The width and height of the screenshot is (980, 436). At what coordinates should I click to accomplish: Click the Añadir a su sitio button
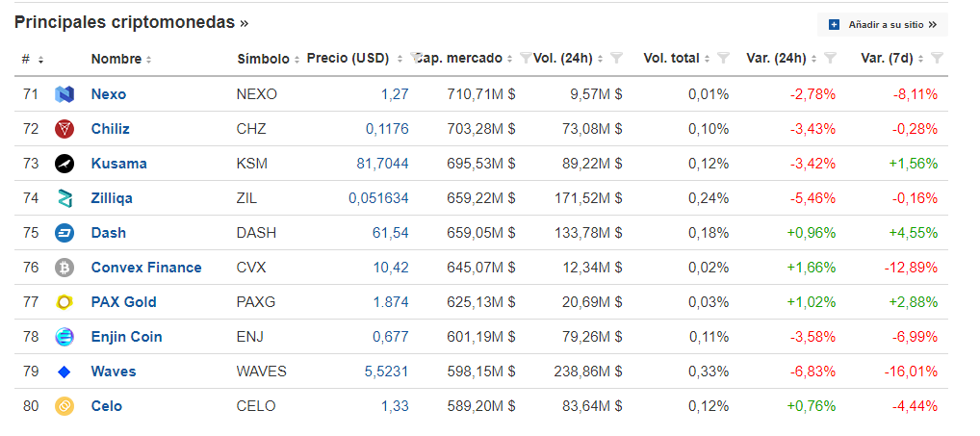(882, 25)
